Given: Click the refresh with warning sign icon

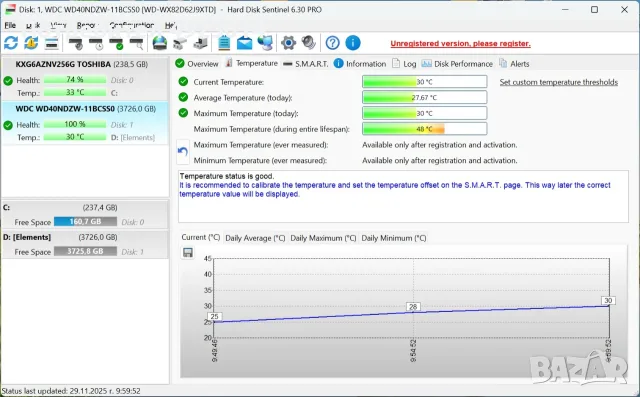Looking at the screenshot, I should (31, 43).
